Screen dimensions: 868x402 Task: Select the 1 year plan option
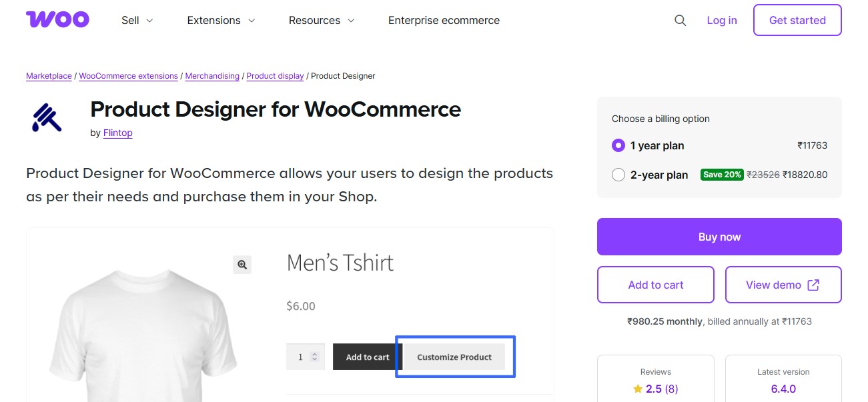tap(618, 145)
